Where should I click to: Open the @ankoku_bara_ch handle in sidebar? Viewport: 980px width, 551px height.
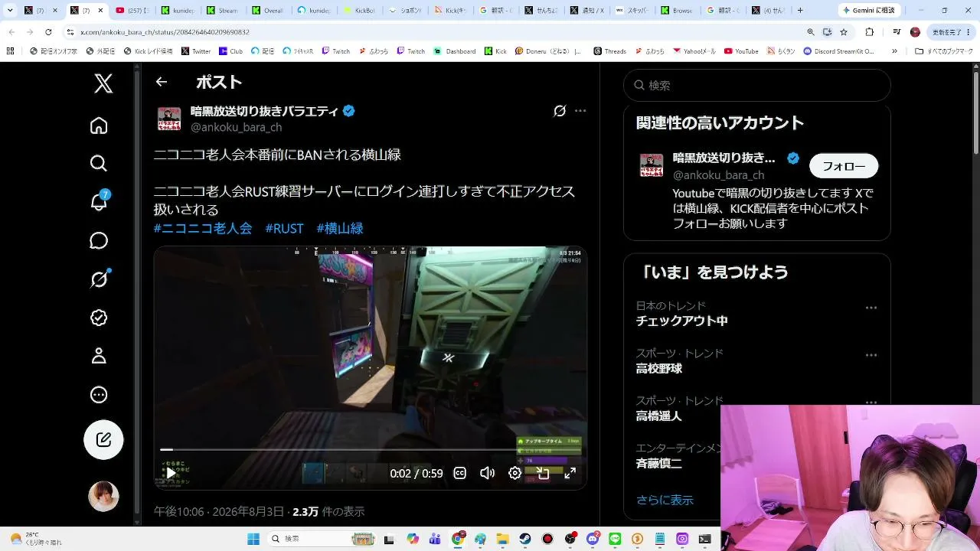tap(718, 175)
